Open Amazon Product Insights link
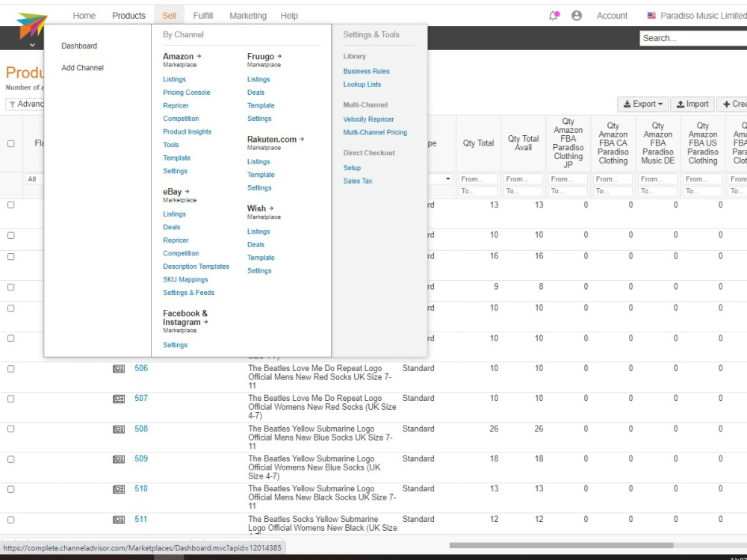This screenshot has height=560, width=747. point(187,132)
